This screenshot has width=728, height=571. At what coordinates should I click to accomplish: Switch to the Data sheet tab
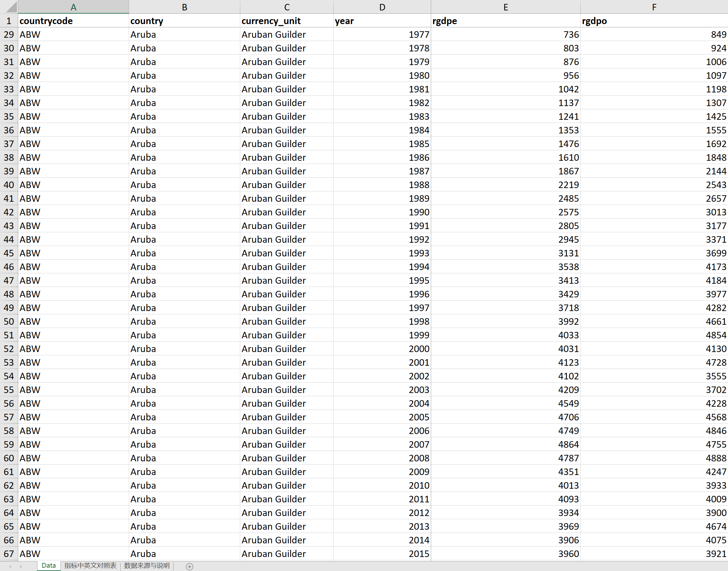(48, 565)
